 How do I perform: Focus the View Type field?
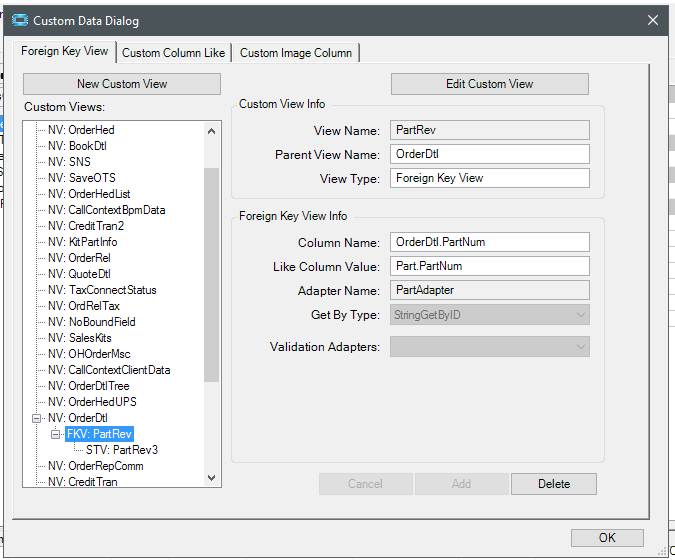coord(489,178)
